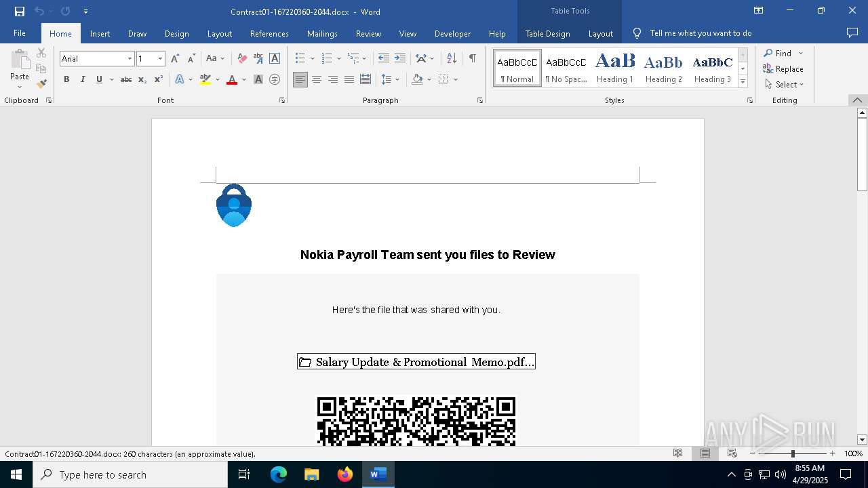Expand the numbering list dropdown
The width and height of the screenshot is (868, 488).
[x=338, y=59]
